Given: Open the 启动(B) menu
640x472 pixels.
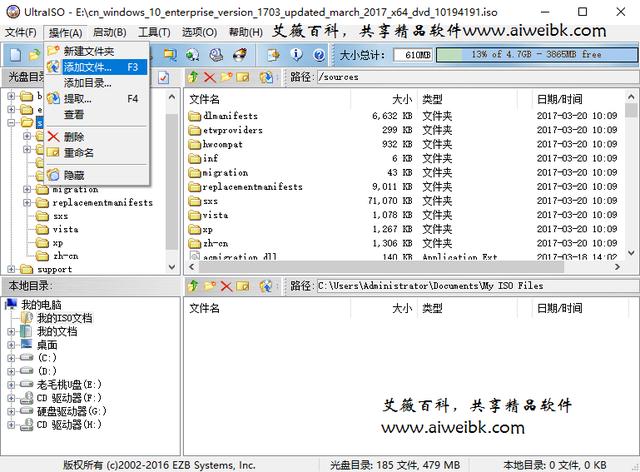Looking at the screenshot, I should (x=109, y=32).
